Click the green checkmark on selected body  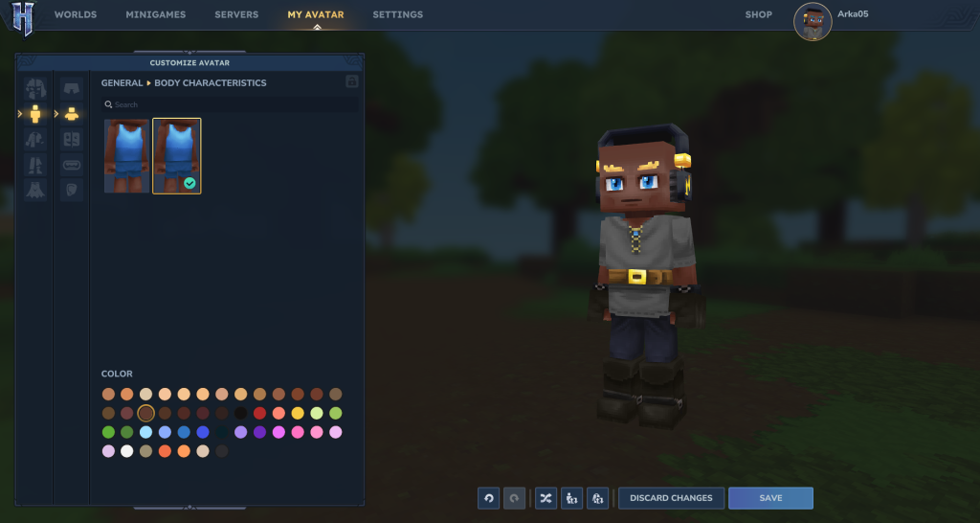pos(190,183)
